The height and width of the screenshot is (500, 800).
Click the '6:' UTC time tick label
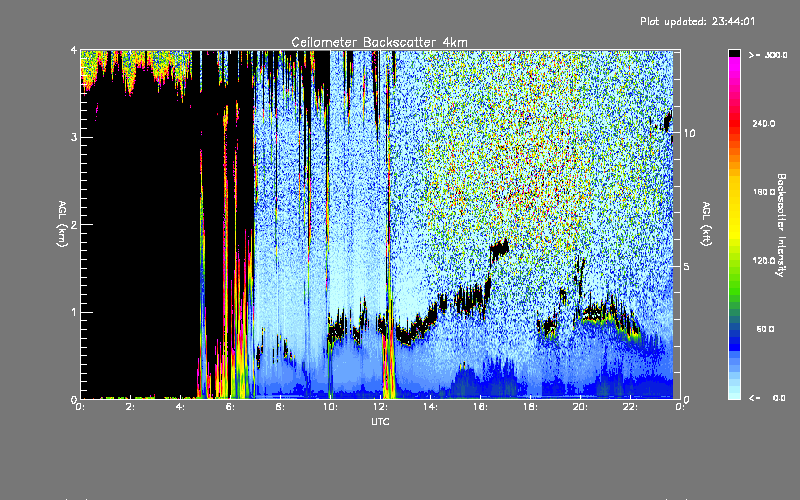click(230, 407)
